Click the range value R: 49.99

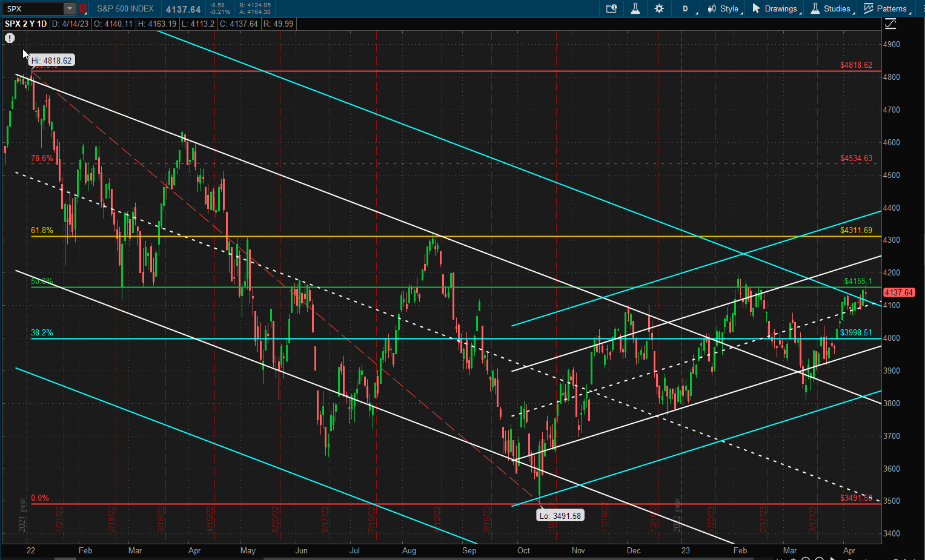tap(277, 24)
